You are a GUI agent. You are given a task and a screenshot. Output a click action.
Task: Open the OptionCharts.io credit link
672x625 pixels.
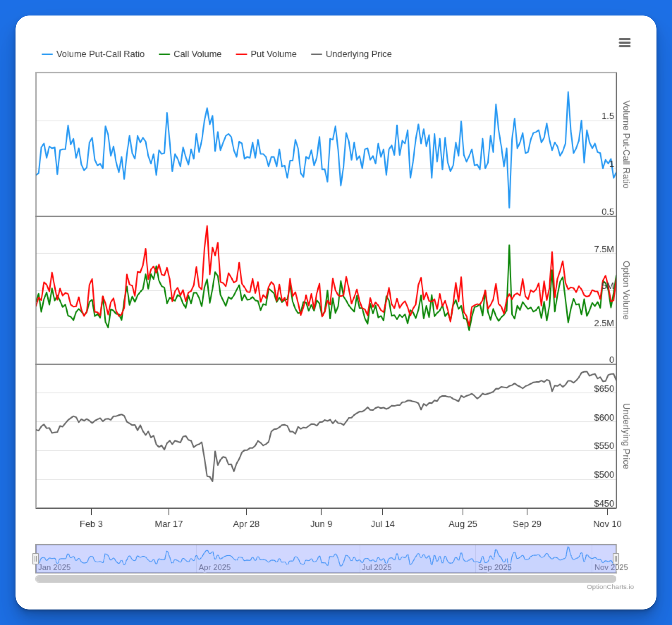610,587
